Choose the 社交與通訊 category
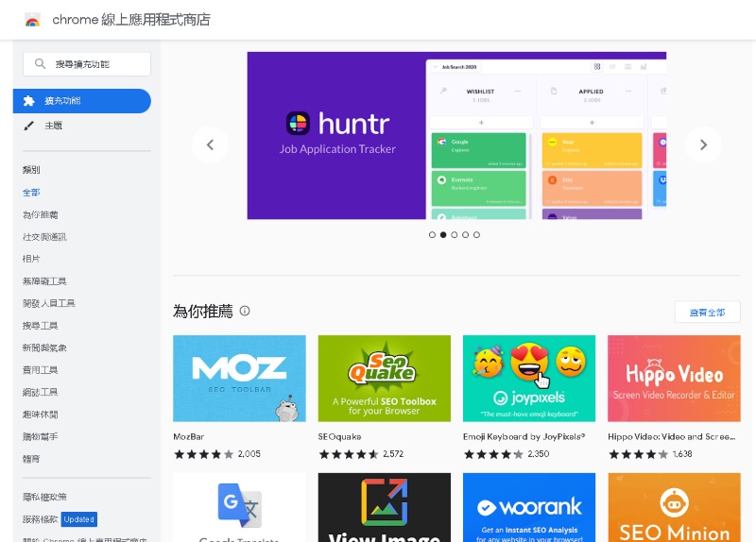This screenshot has width=756, height=542. point(44,237)
